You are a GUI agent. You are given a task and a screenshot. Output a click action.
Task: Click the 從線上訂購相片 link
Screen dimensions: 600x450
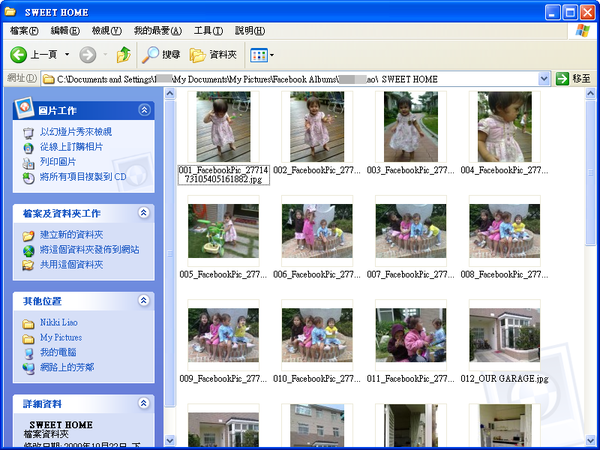pos(72,147)
